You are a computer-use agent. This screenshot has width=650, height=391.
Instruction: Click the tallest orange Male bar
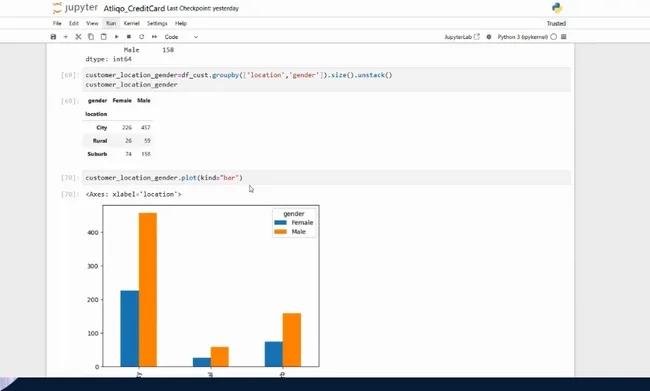[148, 289]
